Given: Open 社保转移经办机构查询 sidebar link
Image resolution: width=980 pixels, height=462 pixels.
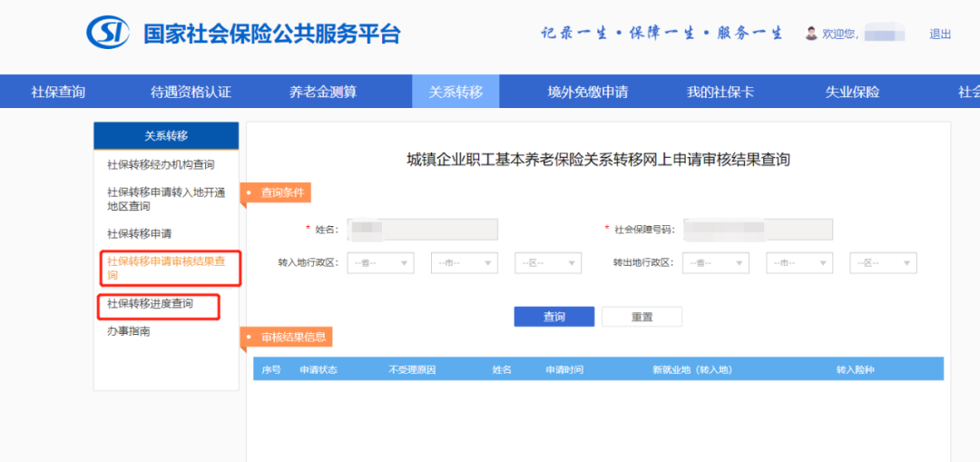Looking at the screenshot, I should tap(161, 164).
